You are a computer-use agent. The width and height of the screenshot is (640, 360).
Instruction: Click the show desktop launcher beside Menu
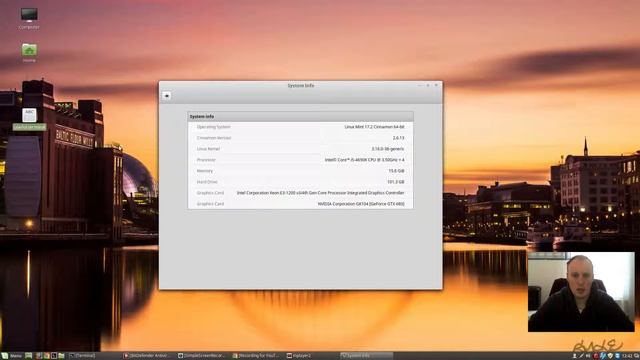point(29,356)
